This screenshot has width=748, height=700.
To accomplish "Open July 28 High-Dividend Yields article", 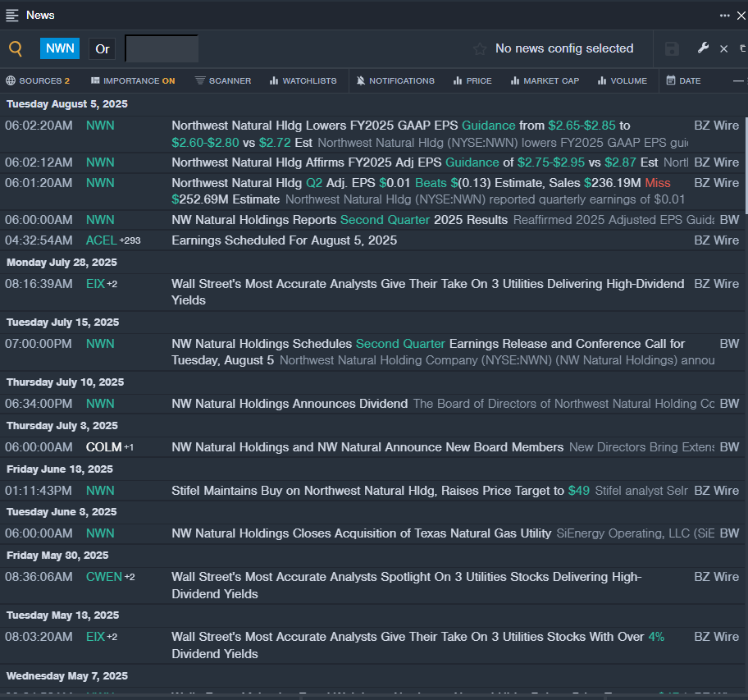I will [x=428, y=292].
